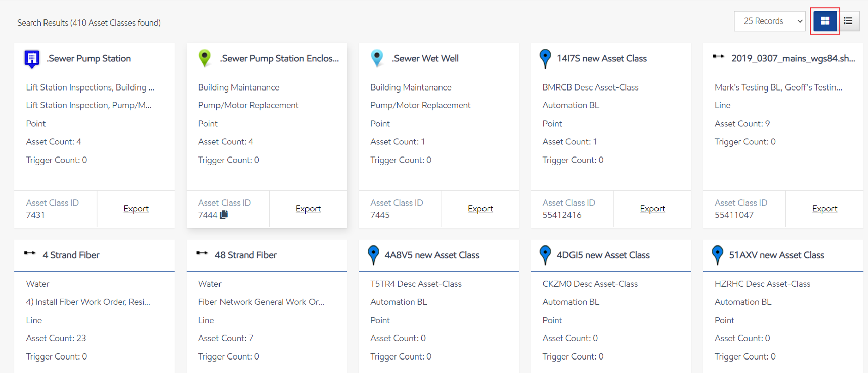Switch to grid card view

pos(825,21)
